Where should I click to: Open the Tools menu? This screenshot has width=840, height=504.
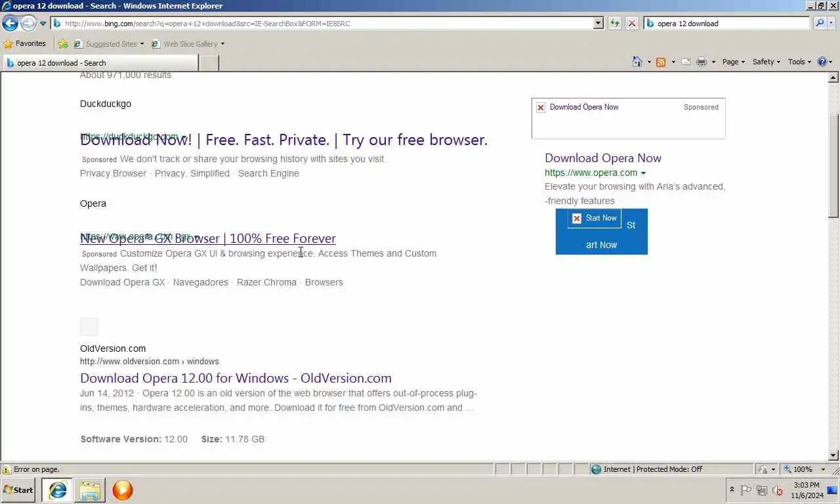800,62
